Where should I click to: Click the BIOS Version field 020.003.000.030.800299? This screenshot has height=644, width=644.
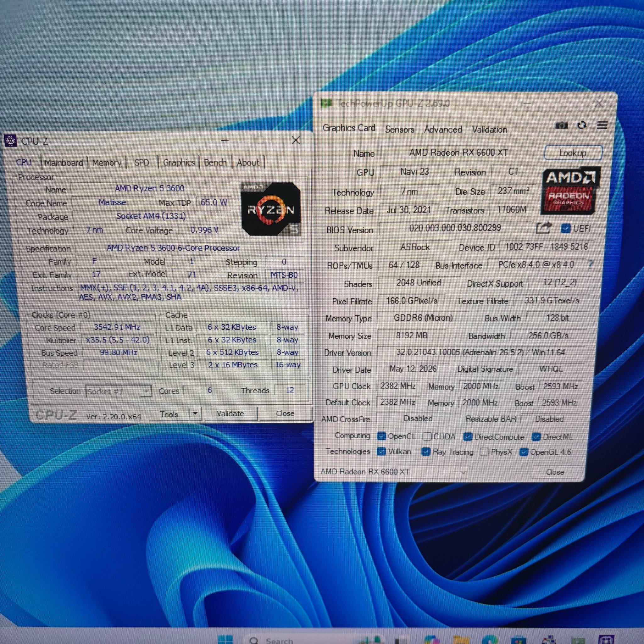tap(455, 228)
